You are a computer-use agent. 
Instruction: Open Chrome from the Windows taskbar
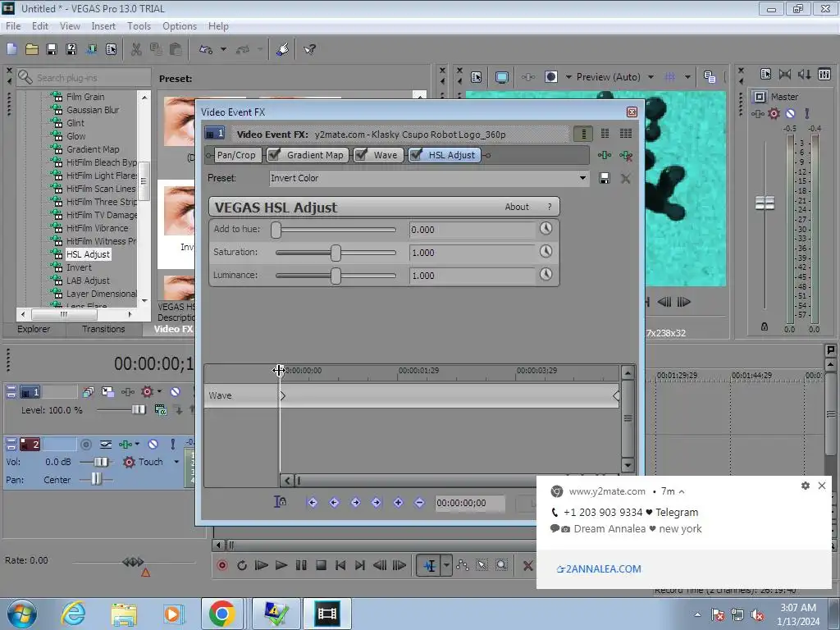coord(221,614)
